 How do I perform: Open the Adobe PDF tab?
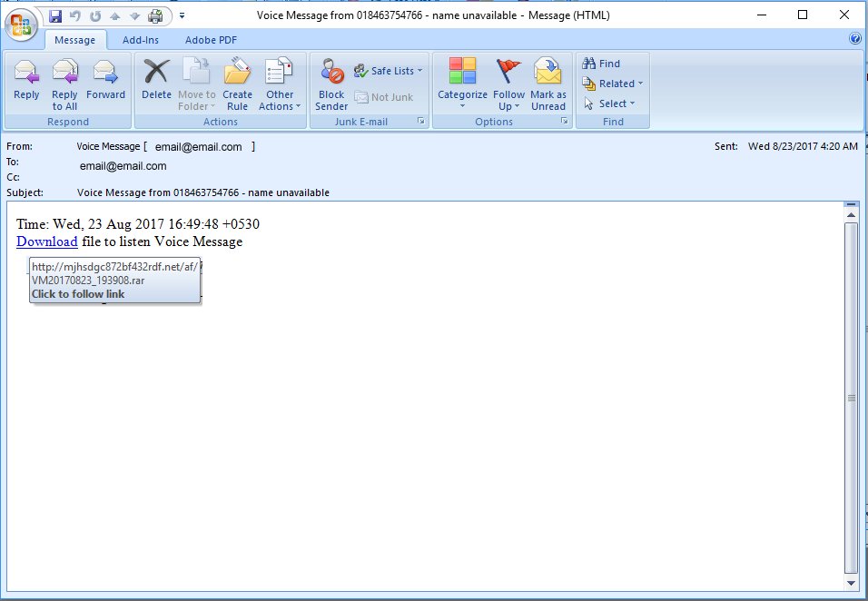pyautogui.click(x=211, y=40)
